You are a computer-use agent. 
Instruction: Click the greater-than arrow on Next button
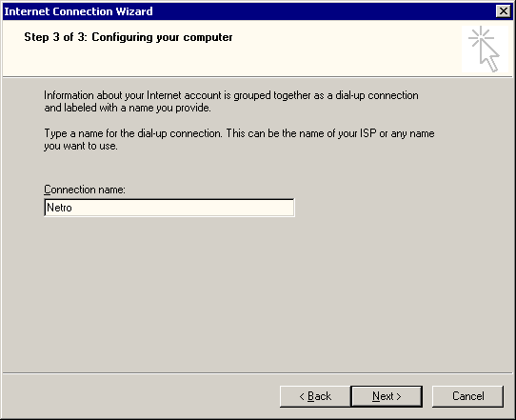pyautogui.click(x=399, y=396)
